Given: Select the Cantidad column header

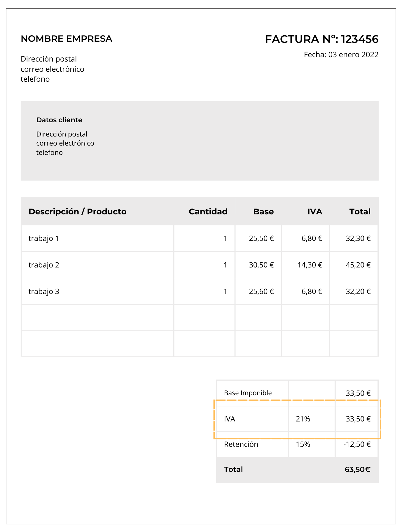Looking at the screenshot, I should [208, 211].
